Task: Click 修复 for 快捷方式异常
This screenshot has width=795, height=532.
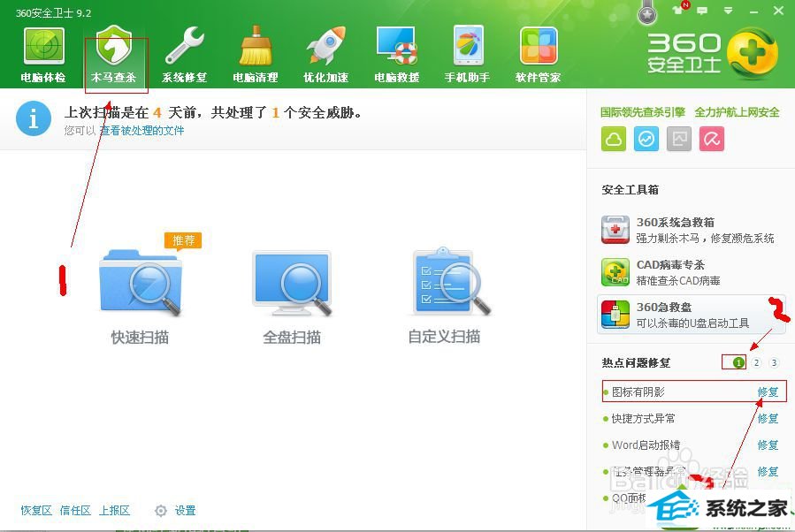Action: pos(768,419)
